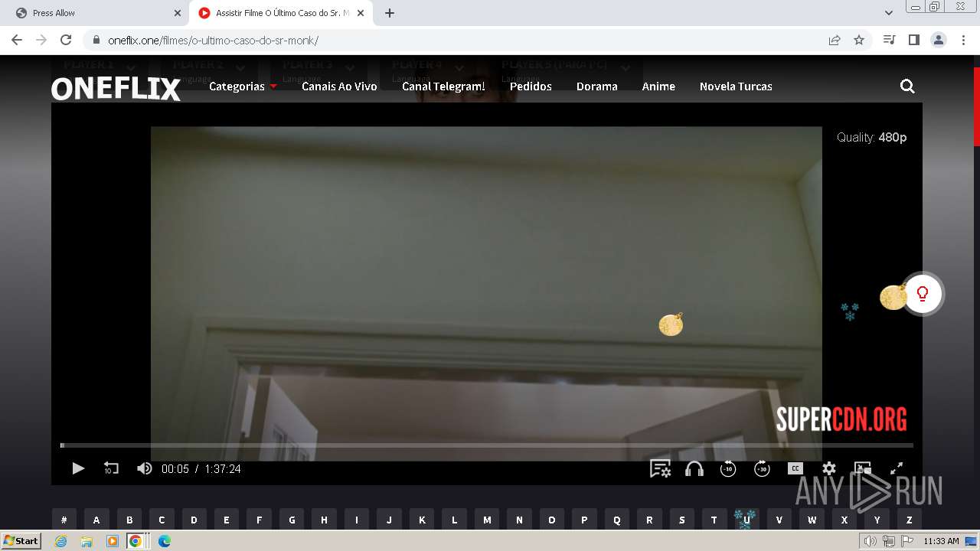Rewind 10 seconds using replay icon
The image size is (980, 551).
click(111, 468)
